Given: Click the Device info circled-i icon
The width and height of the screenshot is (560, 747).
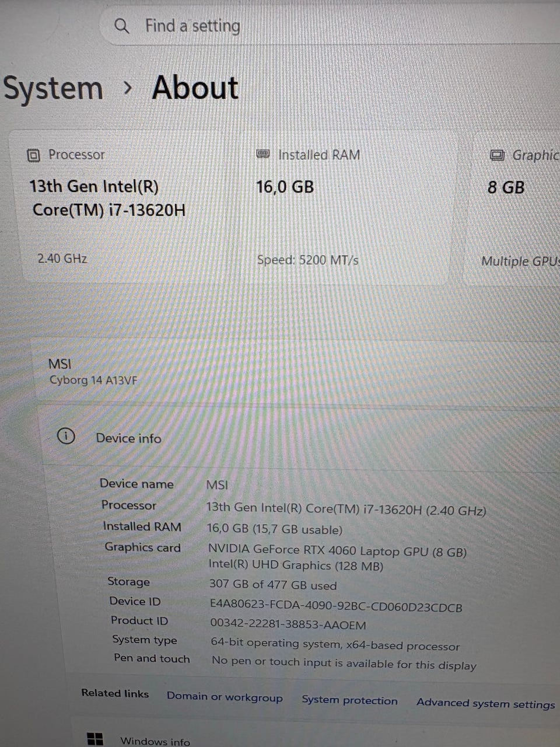Looking at the screenshot, I should [x=66, y=436].
